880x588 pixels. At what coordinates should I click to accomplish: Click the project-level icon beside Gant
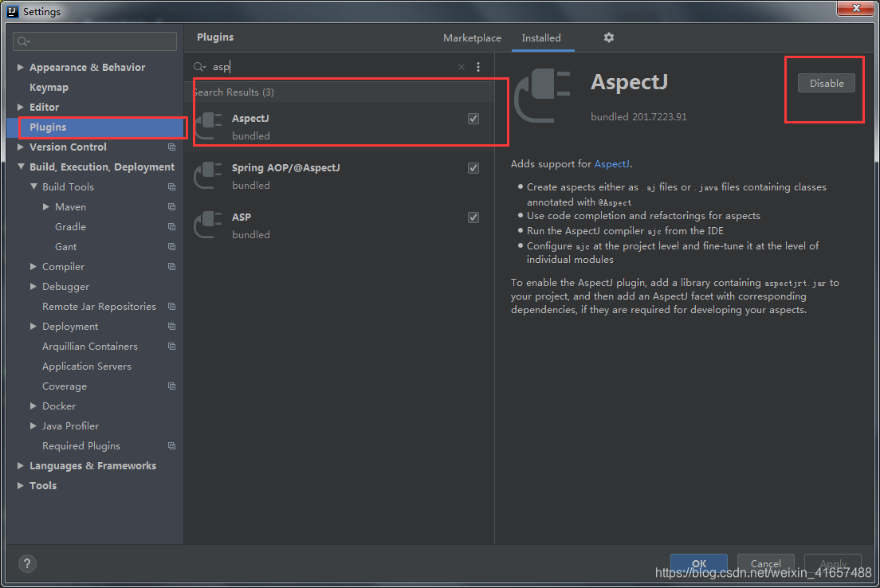pyautogui.click(x=171, y=247)
